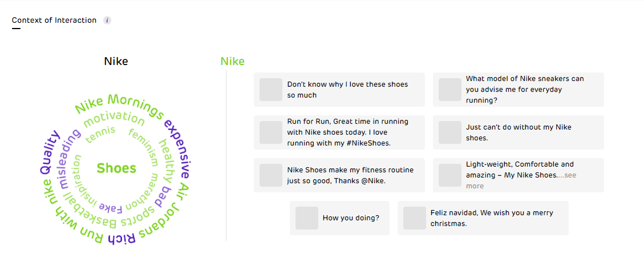Image resolution: width=644 pixels, height=278 pixels.
Task: Click avatar next to 'Run for Run' post
Action: 271,132
